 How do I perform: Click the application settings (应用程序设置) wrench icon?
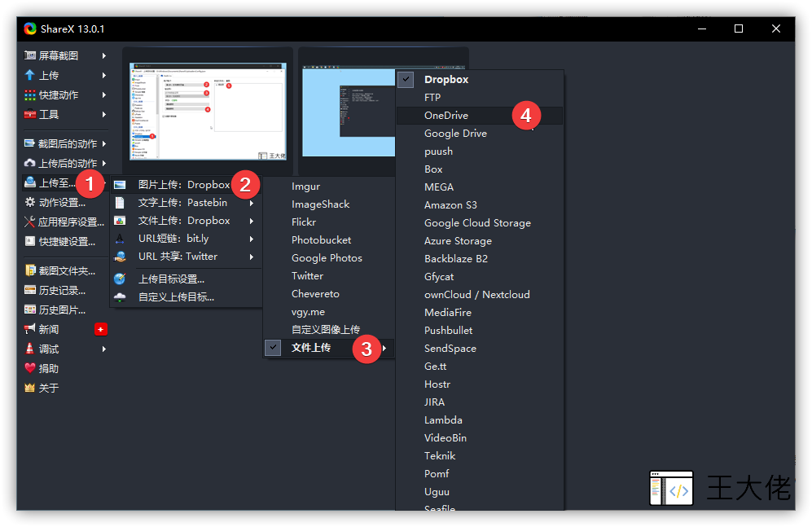coord(30,222)
